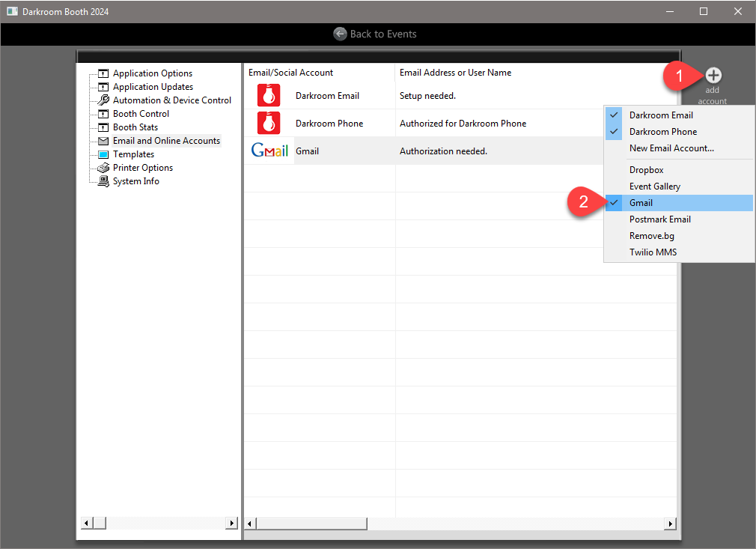Click Authorized for Darkroom Phone status text
This screenshot has width=756, height=549.
tap(463, 124)
